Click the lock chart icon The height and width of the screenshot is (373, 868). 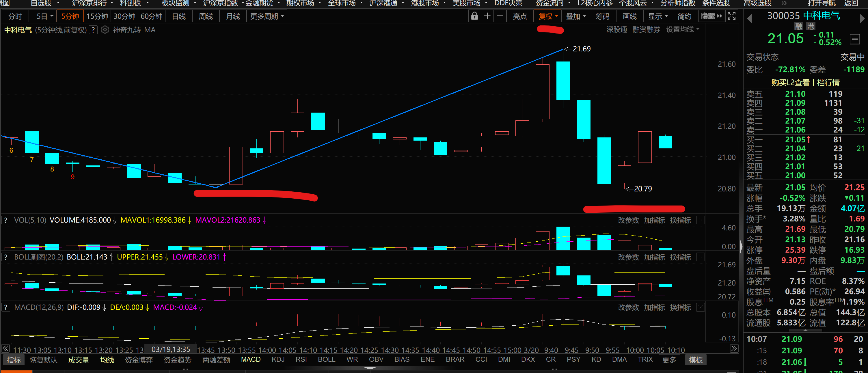click(474, 16)
